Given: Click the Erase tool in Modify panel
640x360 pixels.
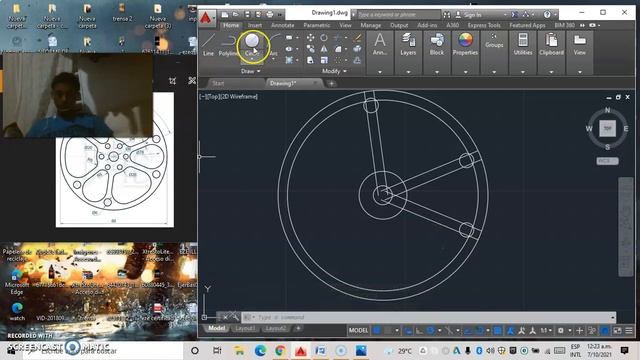Looking at the screenshot, I should [x=357, y=38].
